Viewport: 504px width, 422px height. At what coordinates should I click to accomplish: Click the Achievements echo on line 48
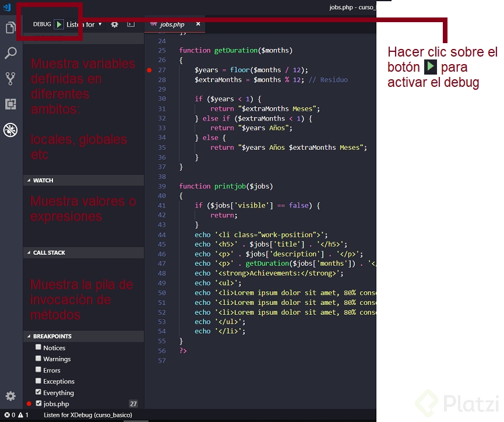(269, 273)
